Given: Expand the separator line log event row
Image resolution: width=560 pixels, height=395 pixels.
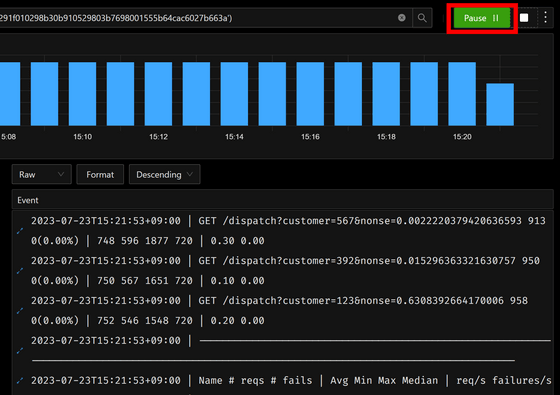Looking at the screenshot, I should [x=20, y=351].
